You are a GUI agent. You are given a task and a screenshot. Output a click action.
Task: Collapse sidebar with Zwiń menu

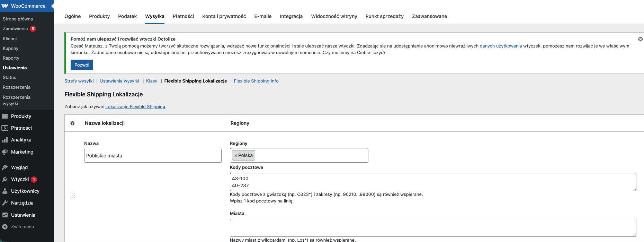22,227
